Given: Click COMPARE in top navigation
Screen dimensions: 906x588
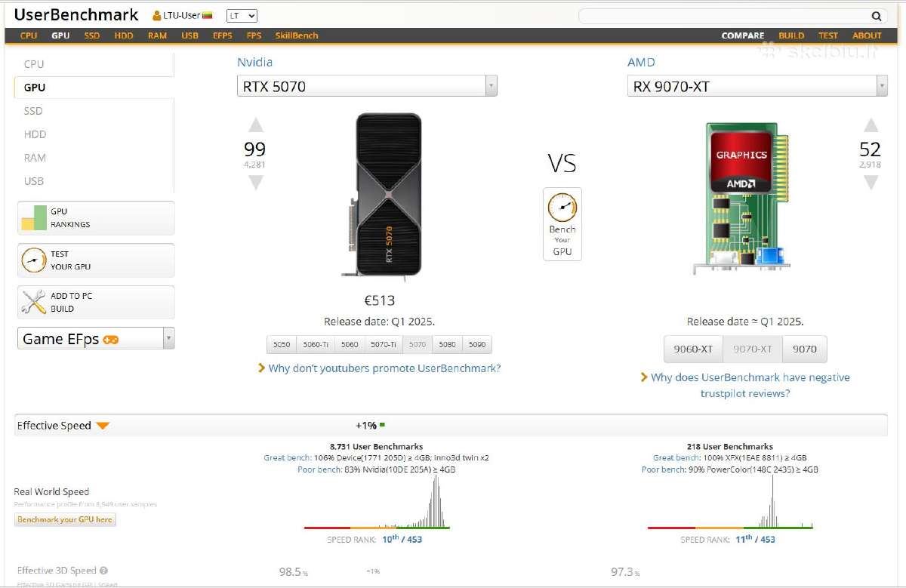Looking at the screenshot, I should (743, 35).
